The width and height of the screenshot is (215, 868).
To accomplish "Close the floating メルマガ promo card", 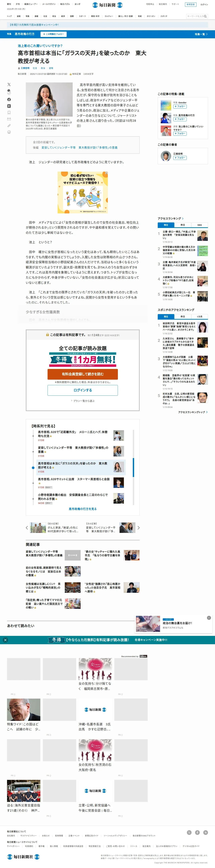I will coord(209,618).
